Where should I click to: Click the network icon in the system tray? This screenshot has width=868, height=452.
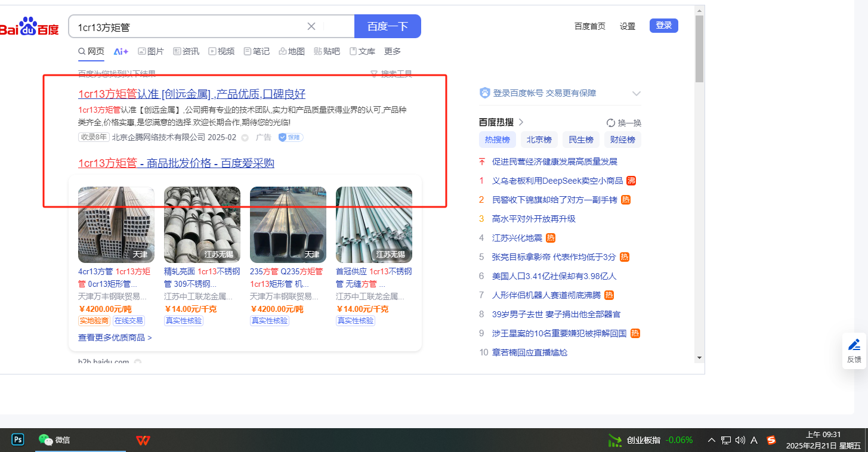point(726,440)
